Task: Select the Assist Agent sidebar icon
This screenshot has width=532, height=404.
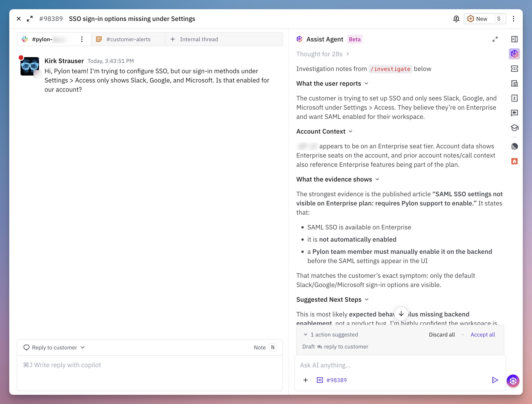Action: click(514, 54)
